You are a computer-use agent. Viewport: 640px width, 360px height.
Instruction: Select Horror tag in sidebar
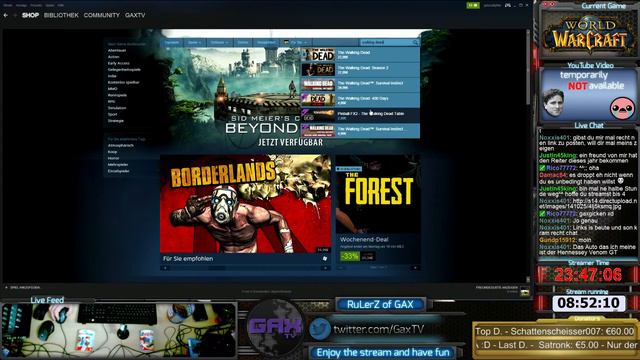pos(113,158)
